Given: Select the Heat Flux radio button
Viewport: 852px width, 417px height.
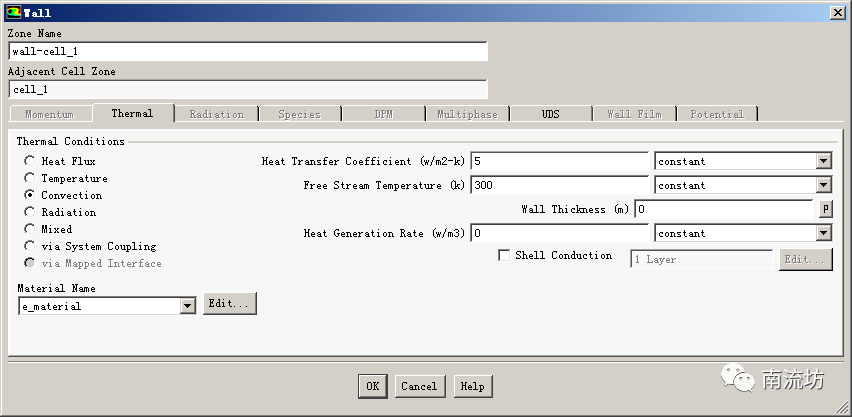Looking at the screenshot, I should point(30,161).
